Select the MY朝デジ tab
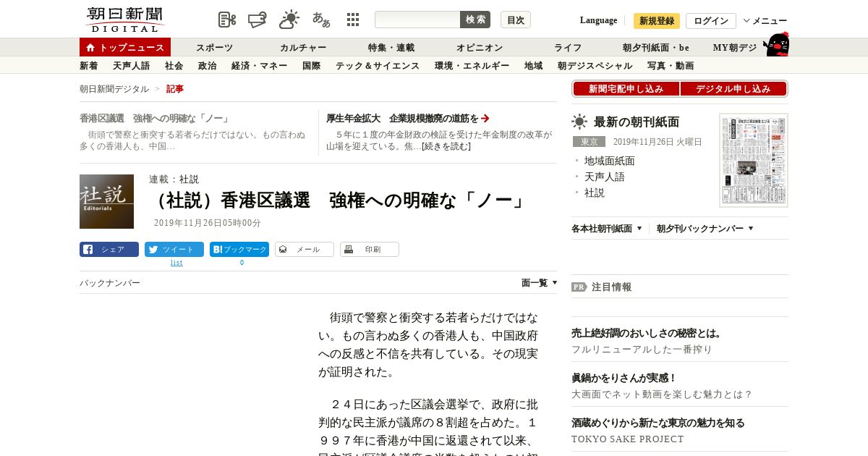868x456 pixels. point(735,48)
